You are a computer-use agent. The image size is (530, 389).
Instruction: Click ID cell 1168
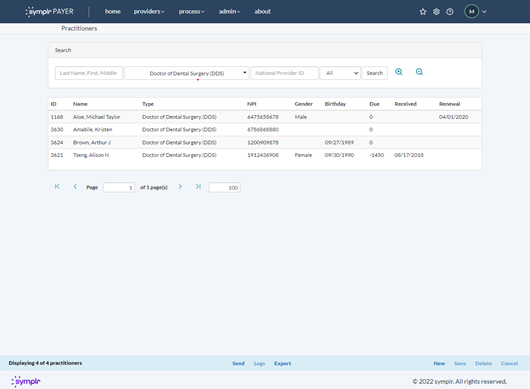pyautogui.click(x=57, y=117)
